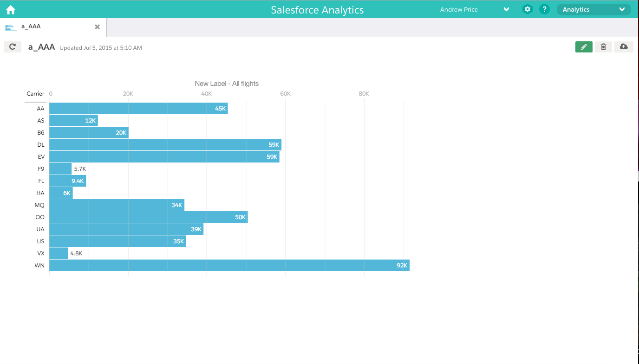639x364 pixels.
Task: Click the AA carrier label
Action: click(40, 109)
